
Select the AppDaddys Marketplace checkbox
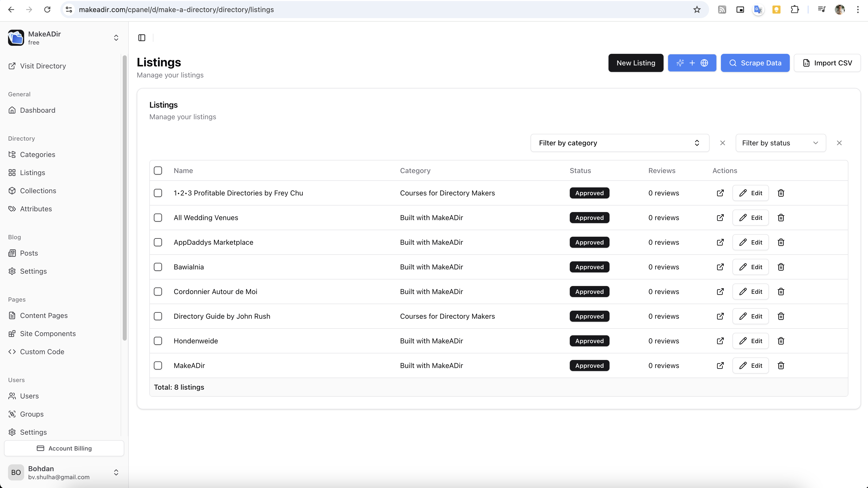[x=158, y=242]
